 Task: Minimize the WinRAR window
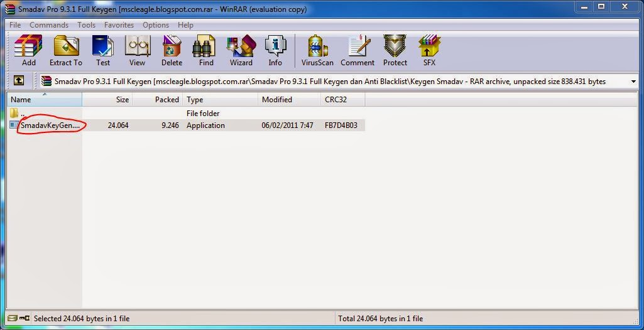[583, 6]
